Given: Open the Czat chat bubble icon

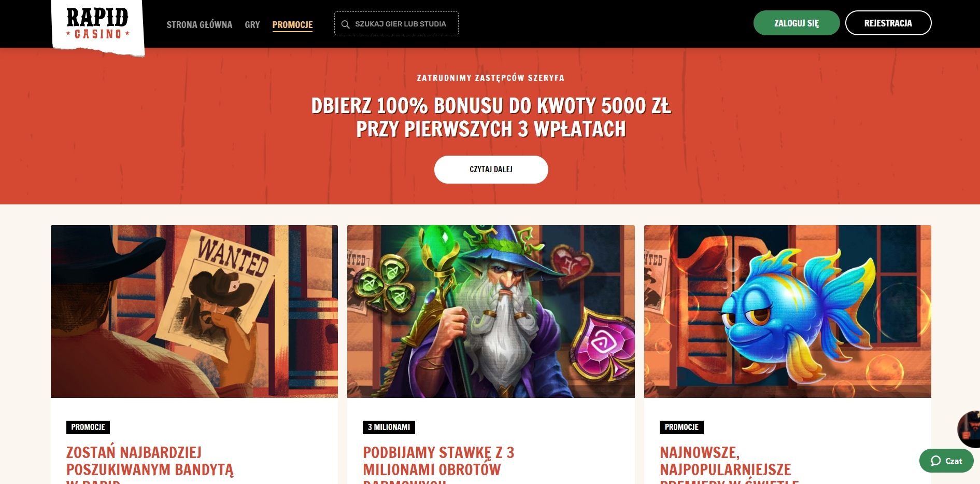Looking at the screenshot, I should 935,461.
